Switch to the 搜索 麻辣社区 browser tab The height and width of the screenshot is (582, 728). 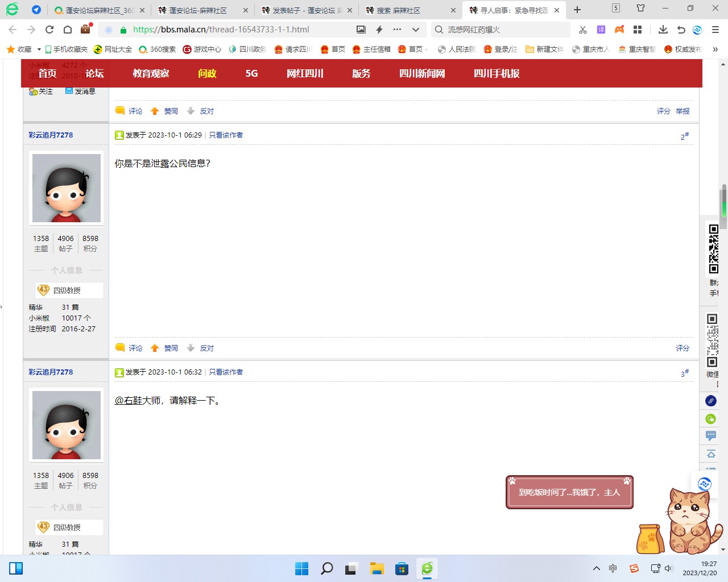[398, 10]
